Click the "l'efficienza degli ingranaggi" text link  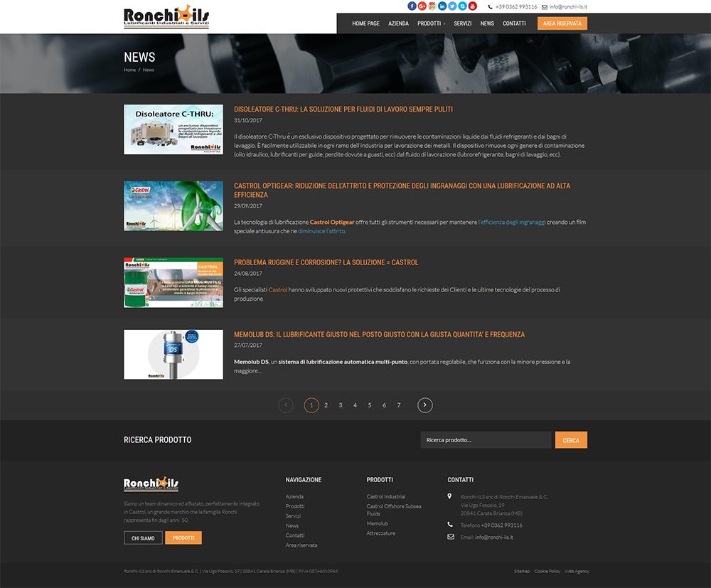point(512,222)
